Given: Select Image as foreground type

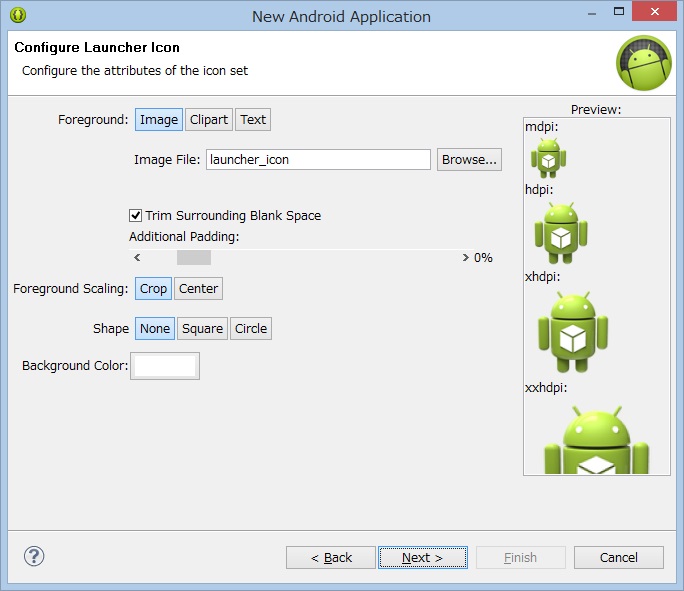Looking at the screenshot, I should 159,120.
